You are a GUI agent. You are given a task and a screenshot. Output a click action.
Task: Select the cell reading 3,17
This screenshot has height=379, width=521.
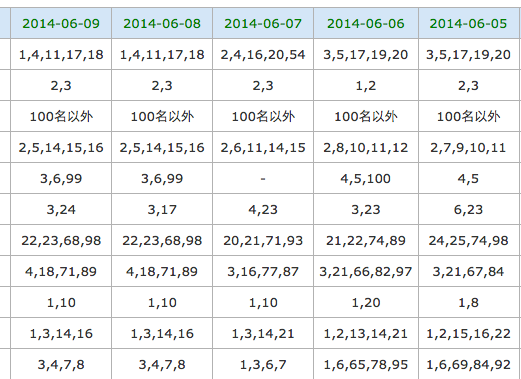[x=162, y=209]
